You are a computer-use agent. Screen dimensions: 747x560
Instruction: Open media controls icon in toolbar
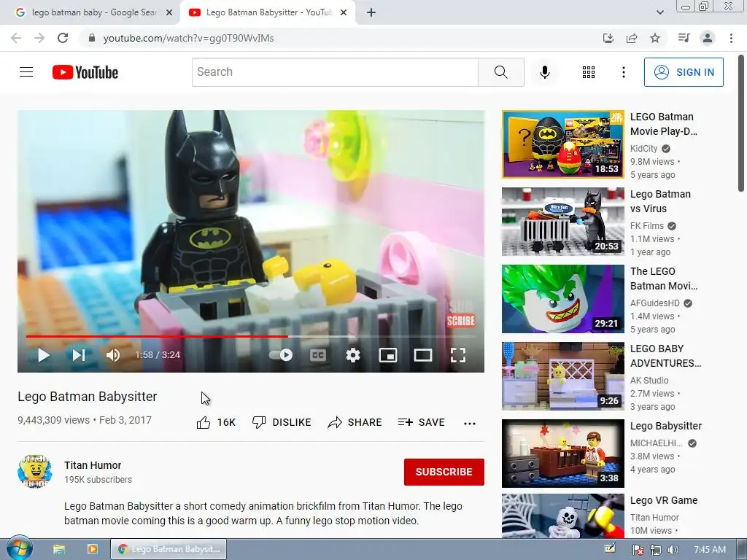[684, 38]
